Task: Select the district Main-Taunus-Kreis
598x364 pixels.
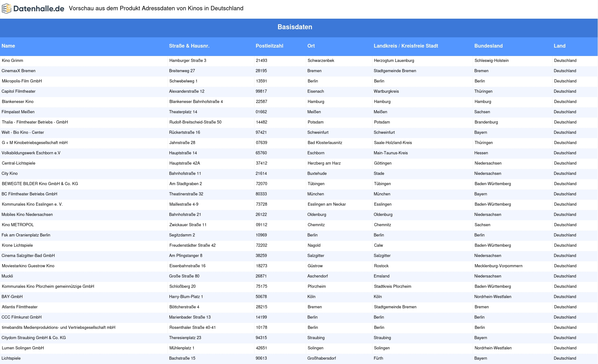Action: point(391,153)
